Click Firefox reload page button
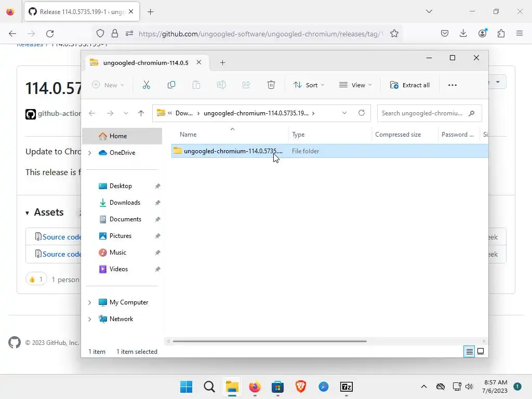532x399 pixels. (x=50, y=34)
